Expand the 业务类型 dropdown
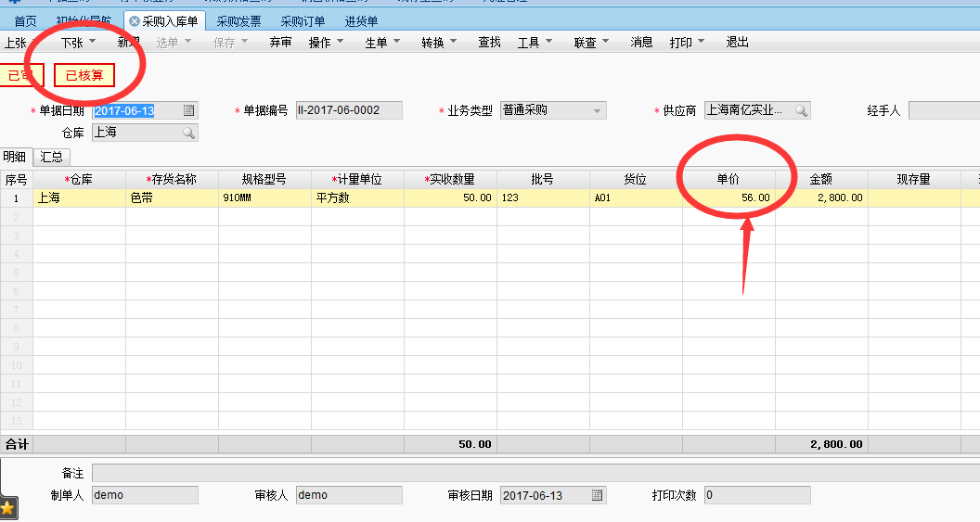 (x=598, y=110)
